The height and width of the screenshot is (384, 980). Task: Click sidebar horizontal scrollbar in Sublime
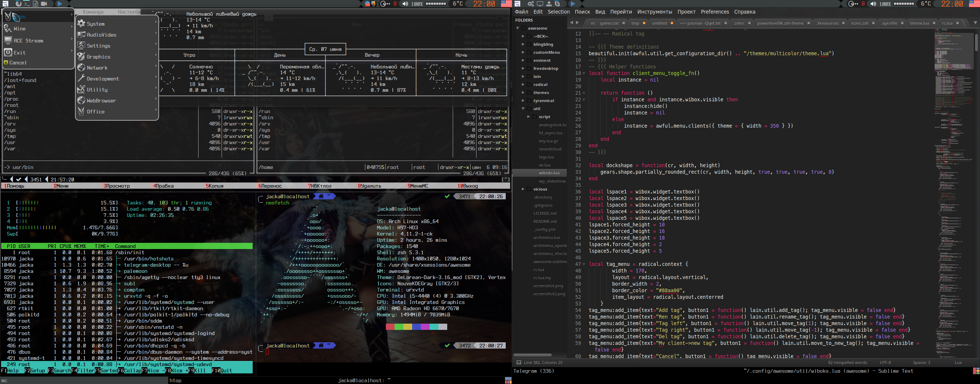[533, 355]
